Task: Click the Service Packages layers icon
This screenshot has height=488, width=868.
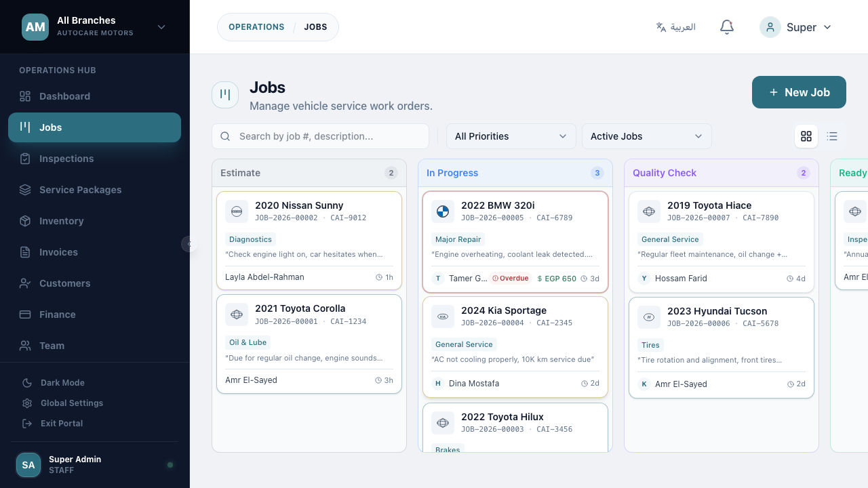Action: 25,190
